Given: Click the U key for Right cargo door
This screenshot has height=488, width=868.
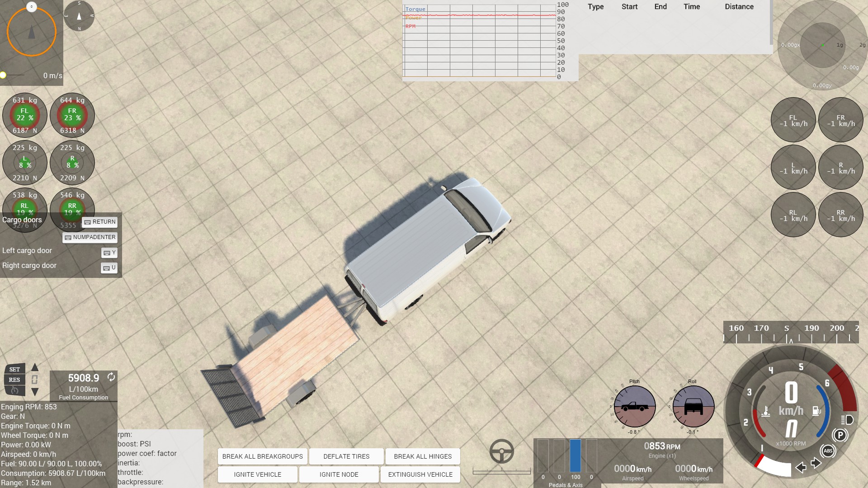Looking at the screenshot, I should [109, 268].
